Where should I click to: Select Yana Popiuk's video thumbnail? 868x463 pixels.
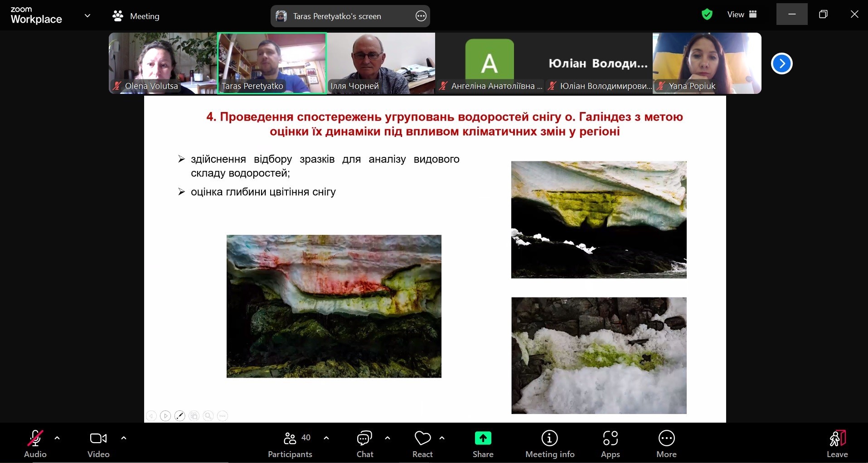point(707,63)
